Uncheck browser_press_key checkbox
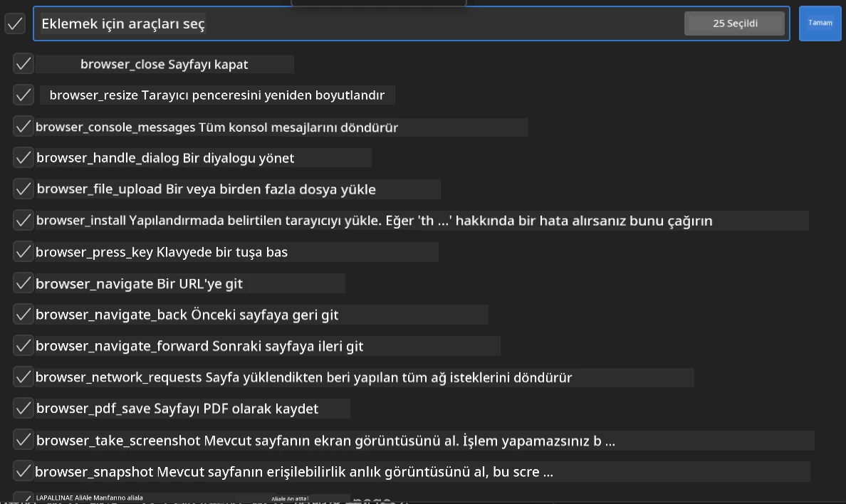The width and height of the screenshot is (846, 504). tap(23, 251)
